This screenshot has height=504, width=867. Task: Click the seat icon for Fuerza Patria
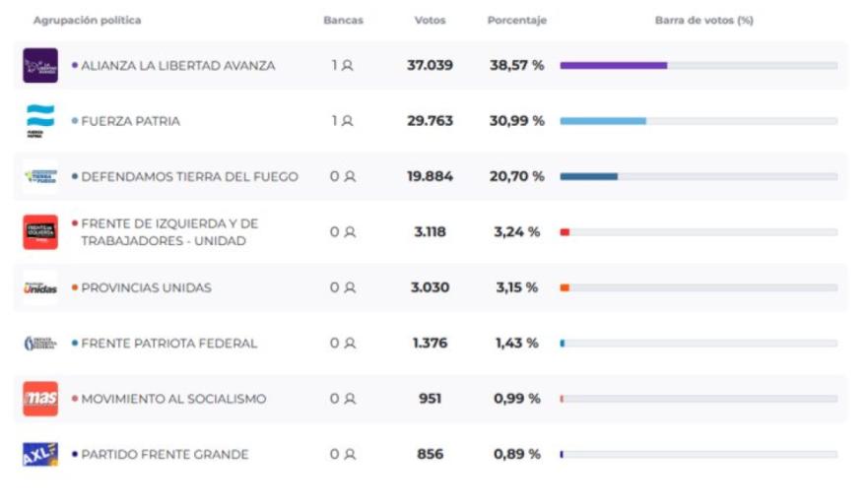pos(347,121)
